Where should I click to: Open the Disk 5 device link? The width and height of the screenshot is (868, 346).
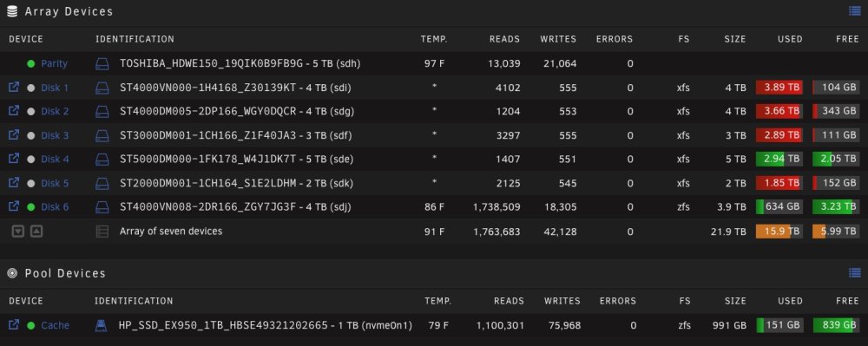[x=55, y=183]
